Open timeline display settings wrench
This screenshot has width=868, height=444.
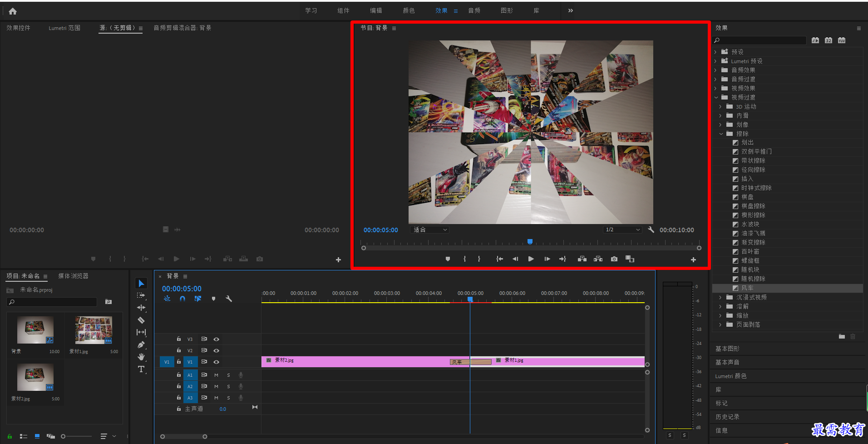[229, 299]
